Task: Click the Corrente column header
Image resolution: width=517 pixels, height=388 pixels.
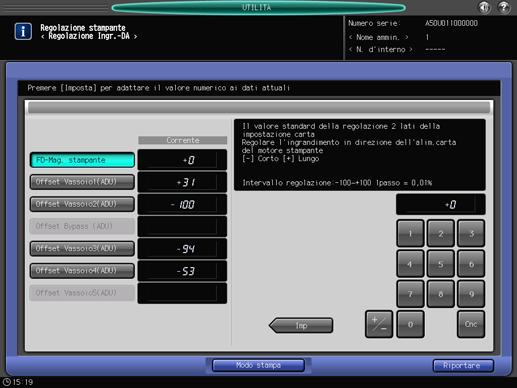Action: (183, 140)
